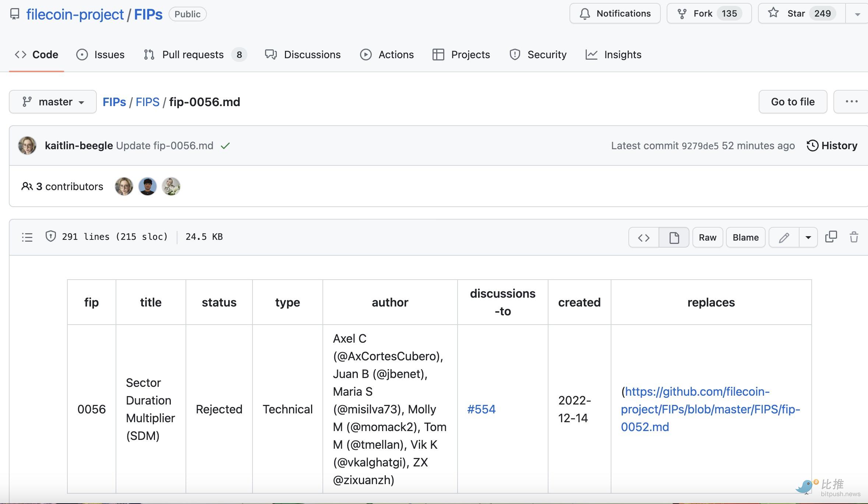
Task: Click the Public visibility badge
Action: pos(187,14)
